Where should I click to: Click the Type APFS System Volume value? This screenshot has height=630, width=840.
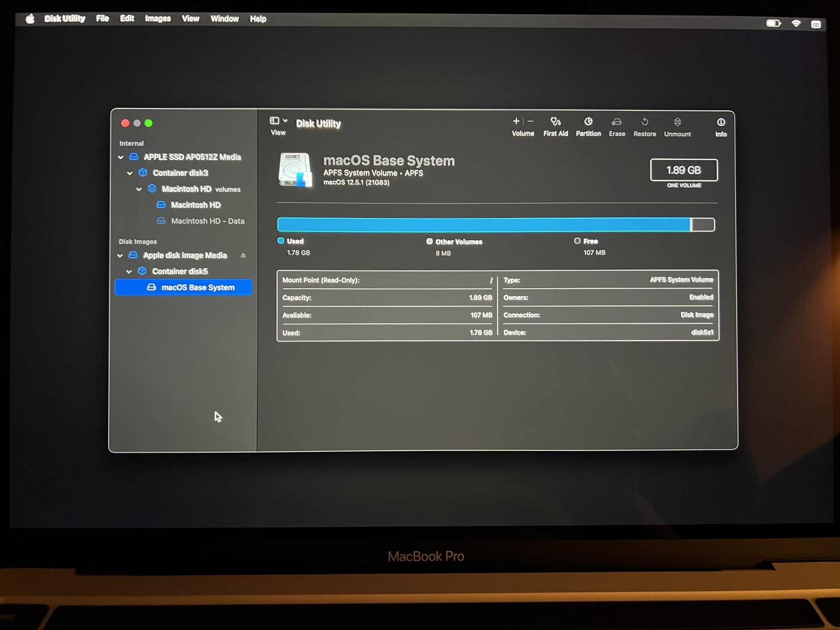click(681, 280)
